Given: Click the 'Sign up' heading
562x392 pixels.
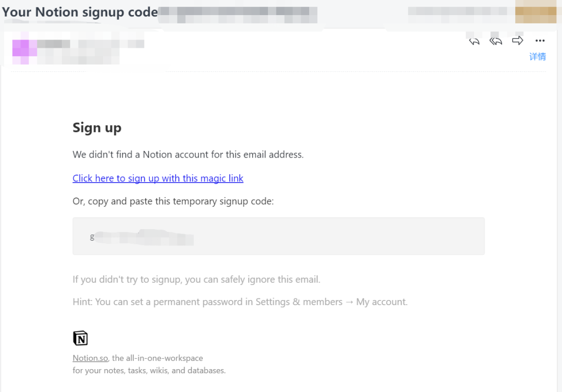Looking at the screenshot, I should click(x=97, y=128).
